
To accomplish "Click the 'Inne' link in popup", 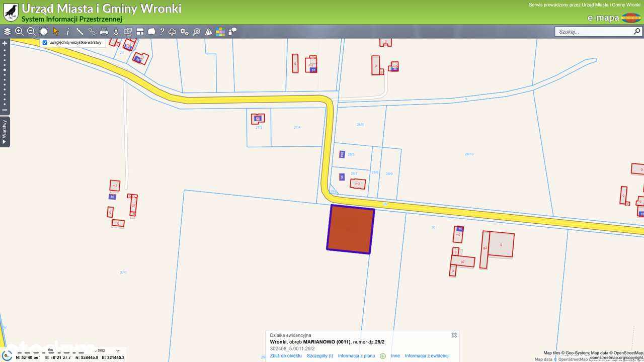I will click(x=395, y=356).
